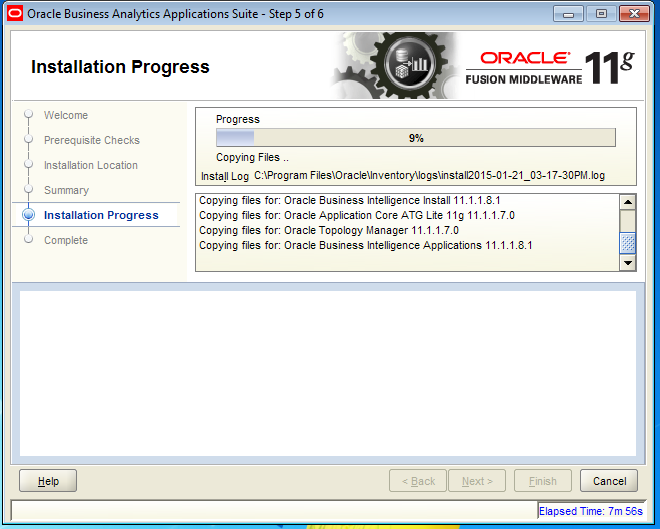This screenshot has width=660, height=529.
Task: Maximize the installer window
Action: tap(601, 14)
